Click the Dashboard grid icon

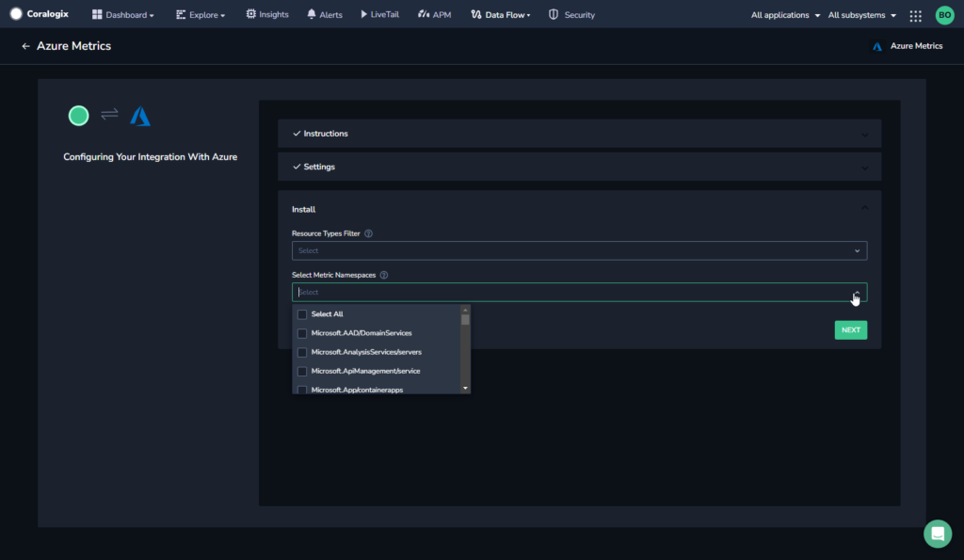click(x=97, y=14)
